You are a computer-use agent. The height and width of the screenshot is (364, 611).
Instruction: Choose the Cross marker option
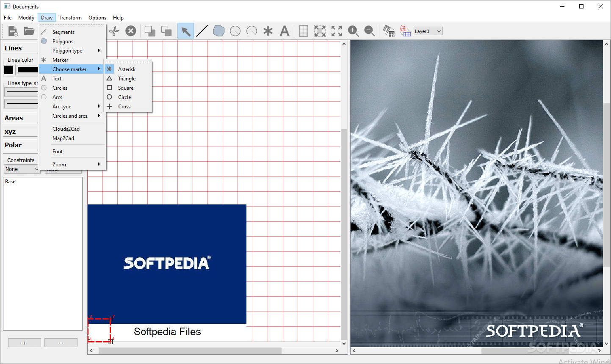(128, 107)
